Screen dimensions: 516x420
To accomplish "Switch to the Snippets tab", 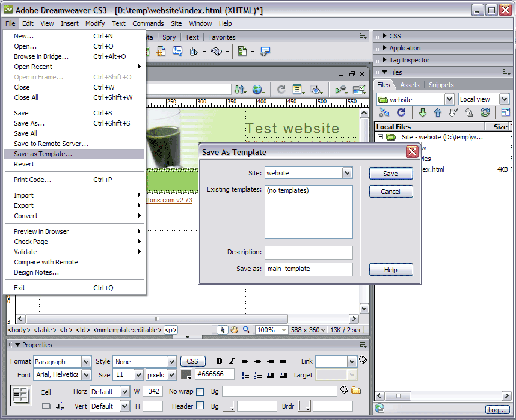I will pyautogui.click(x=441, y=85).
